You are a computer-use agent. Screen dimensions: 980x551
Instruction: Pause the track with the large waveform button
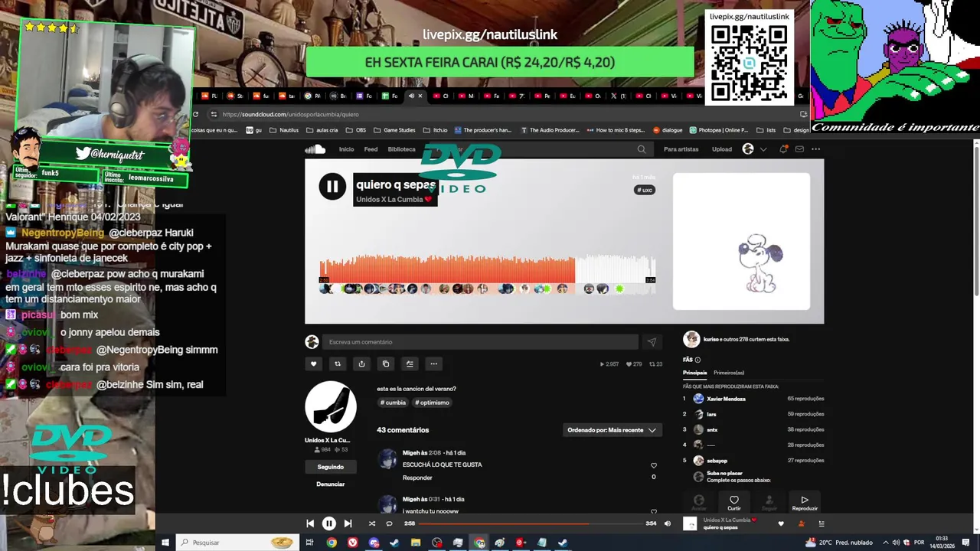point(332,186)
